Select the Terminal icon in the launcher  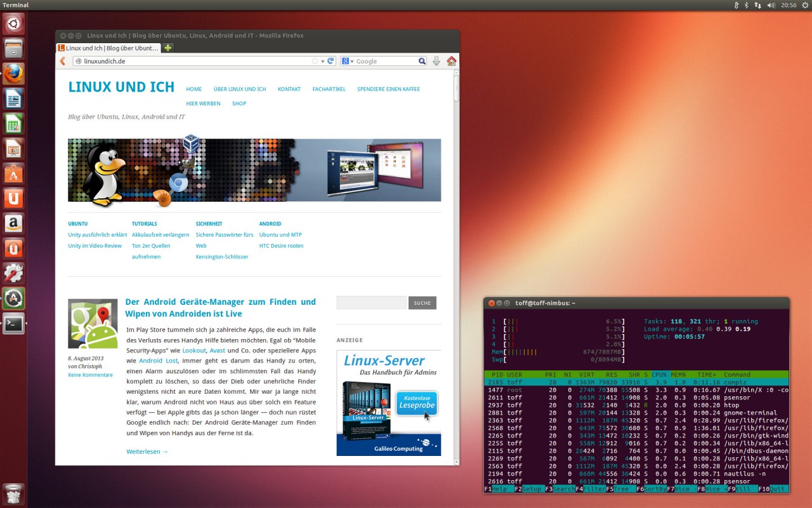click(13, 323)
